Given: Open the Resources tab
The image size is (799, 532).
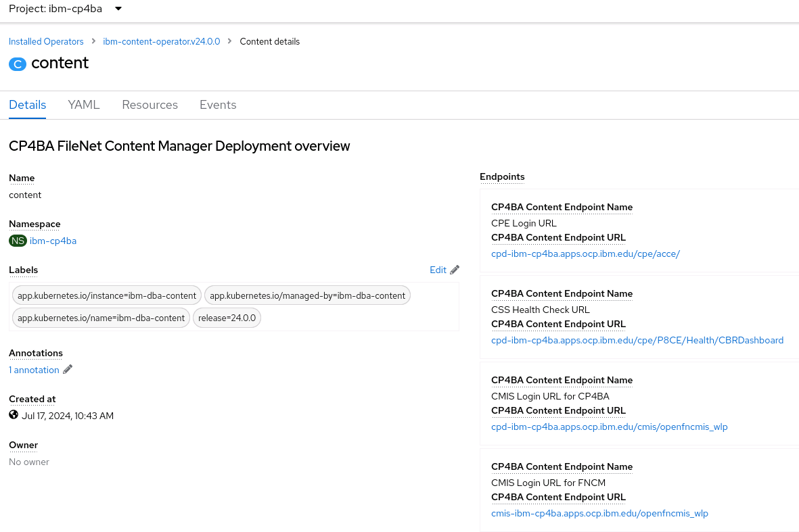Looking at the screenshot, I should (150, 105).
